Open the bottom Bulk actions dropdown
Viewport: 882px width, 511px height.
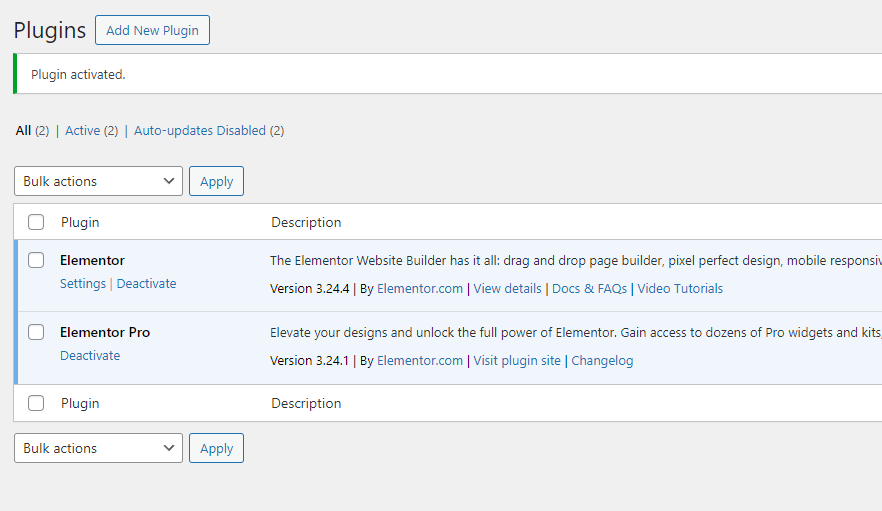coord(98,448)
